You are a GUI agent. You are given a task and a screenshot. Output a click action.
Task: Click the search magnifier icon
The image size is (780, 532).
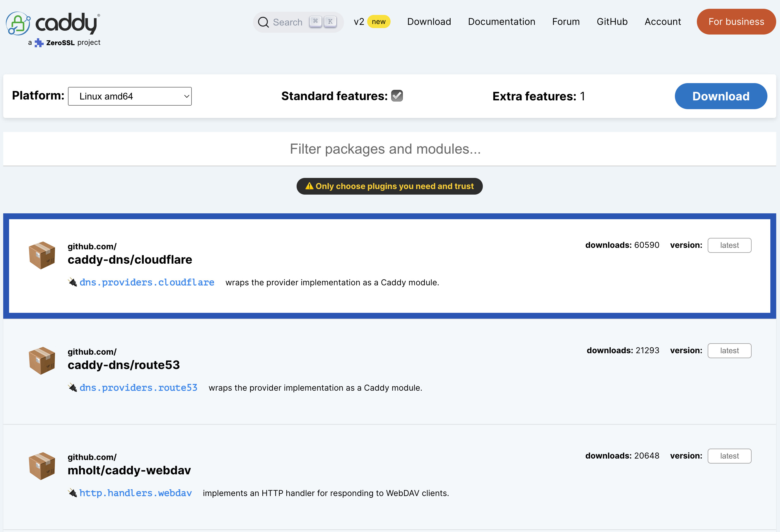[x=263, y=22]
